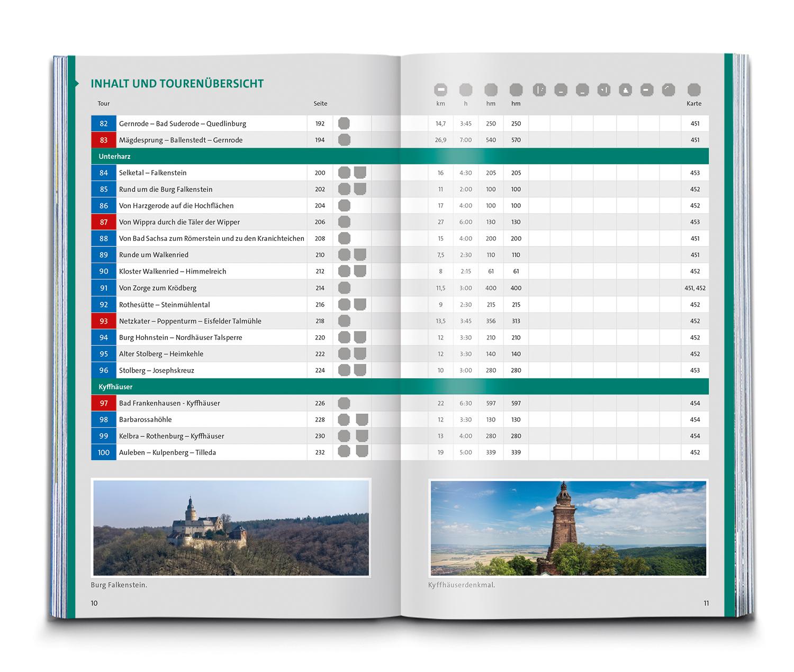794x672 pixels.
Task: Toggle the blue tour badge 100 Auleben – Kulpenberg
Action: click(x=104, y=452)
